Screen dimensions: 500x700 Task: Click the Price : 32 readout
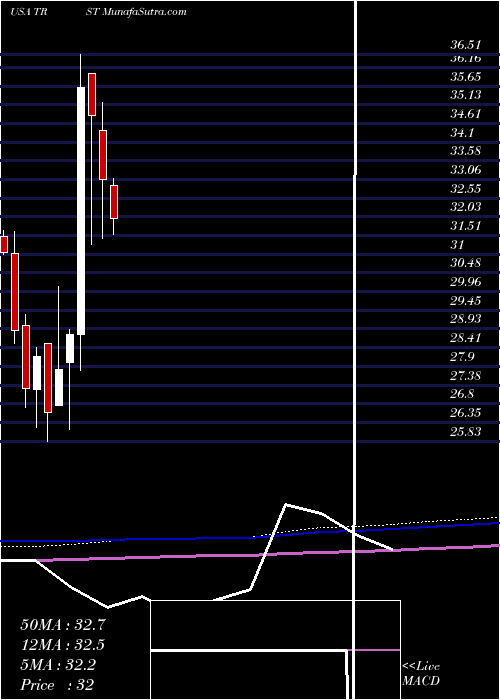pyautogui.click(x=57, y=685)
